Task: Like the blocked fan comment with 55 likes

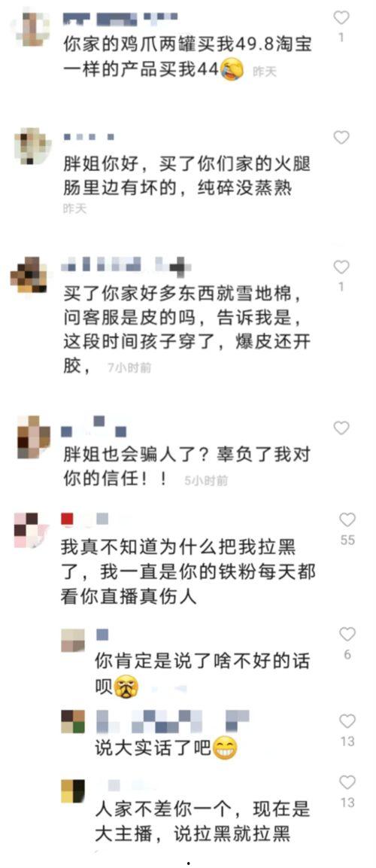Action: [347, 519]
